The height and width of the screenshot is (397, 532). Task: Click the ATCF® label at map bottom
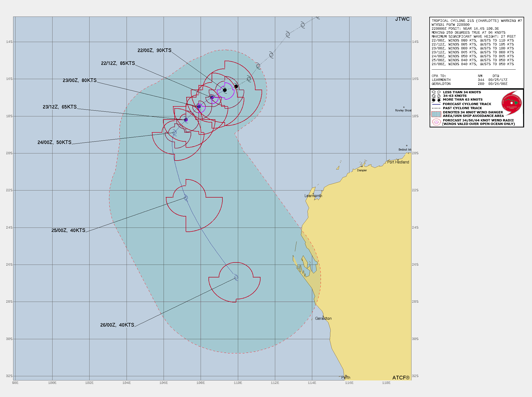click(401, 378)
